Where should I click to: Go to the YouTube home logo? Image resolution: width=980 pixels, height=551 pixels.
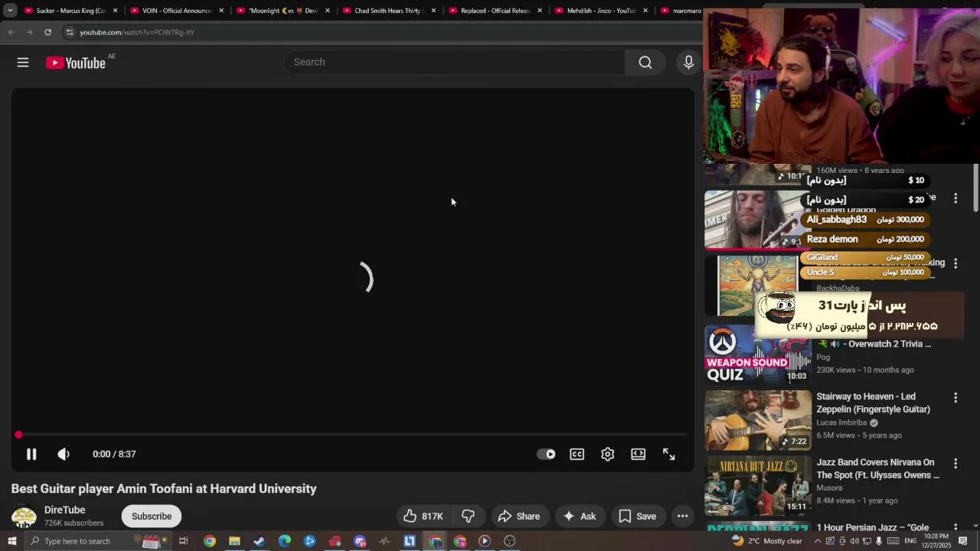pyautogui.click(x=75, y=63)
